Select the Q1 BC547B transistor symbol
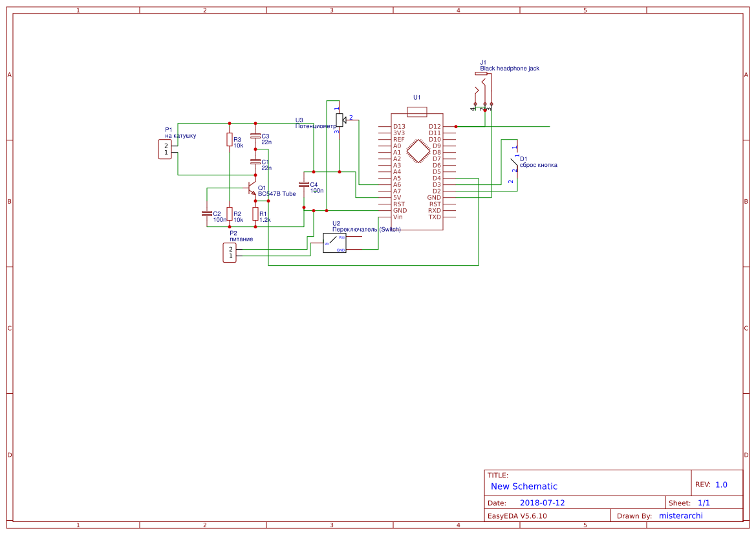This screenshot has width=756, height=535. pos(251,188)
